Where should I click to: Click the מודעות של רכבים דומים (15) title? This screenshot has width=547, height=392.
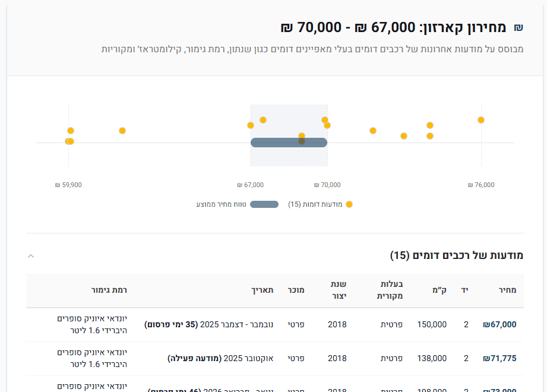pyautogui.click(x=457, y=255)
